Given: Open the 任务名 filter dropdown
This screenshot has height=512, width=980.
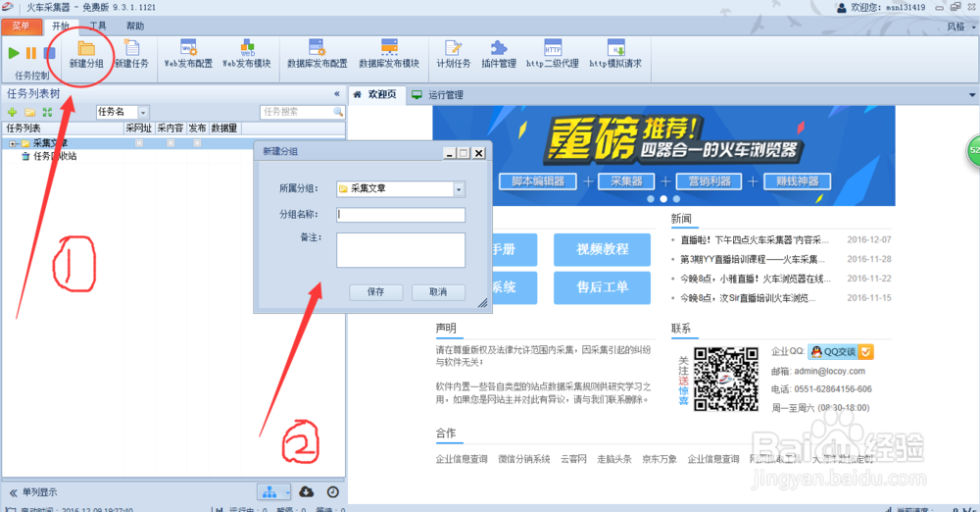Looking at the screenshot, I should click(143, 112).
